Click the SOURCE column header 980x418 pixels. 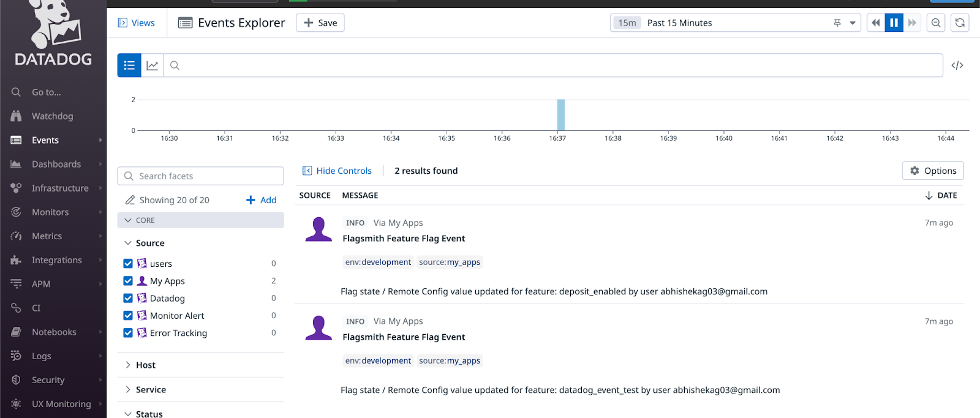(315, 195)
